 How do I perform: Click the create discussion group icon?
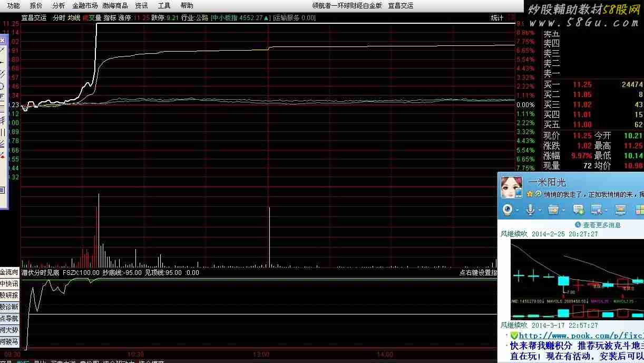[x=578, y=210]
